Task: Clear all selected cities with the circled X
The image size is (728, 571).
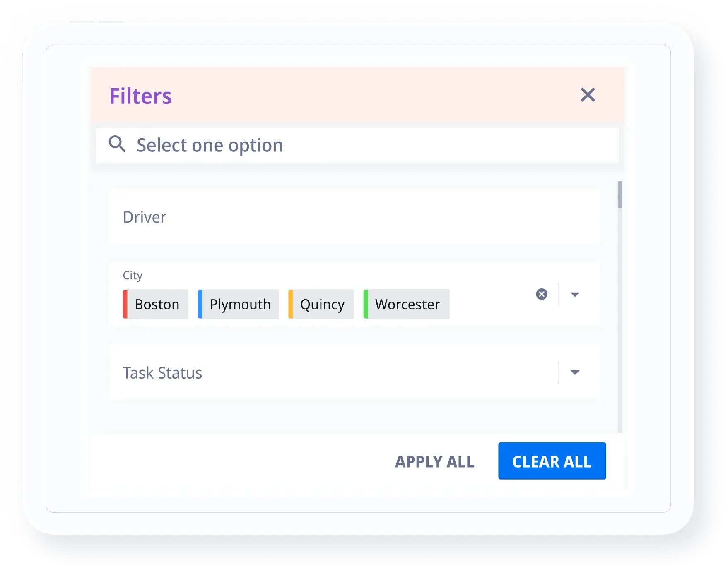Action: 542,294
